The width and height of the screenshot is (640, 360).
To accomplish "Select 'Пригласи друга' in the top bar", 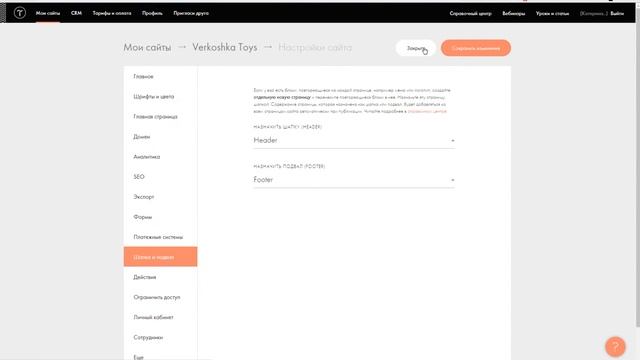I will coord(191,13).
